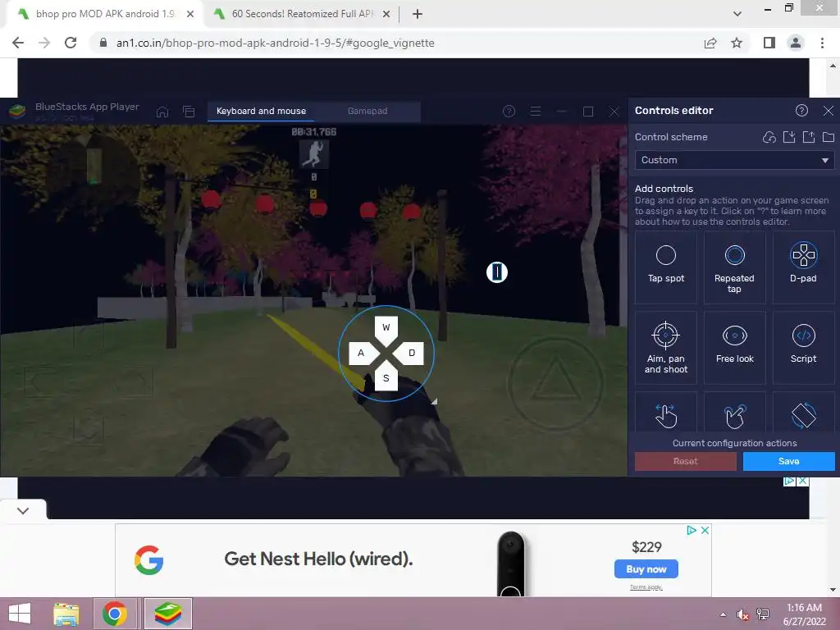The height and width of the screenshot is (630, 840).
Task: Switch to Keyboard and mouse tab
Action: (261, 111)
